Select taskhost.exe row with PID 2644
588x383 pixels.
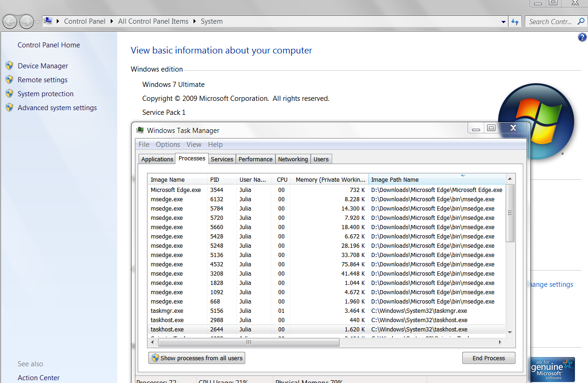326,329
